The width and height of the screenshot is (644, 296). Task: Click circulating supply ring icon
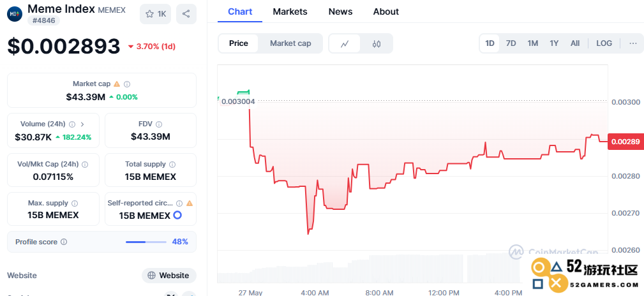177,215
